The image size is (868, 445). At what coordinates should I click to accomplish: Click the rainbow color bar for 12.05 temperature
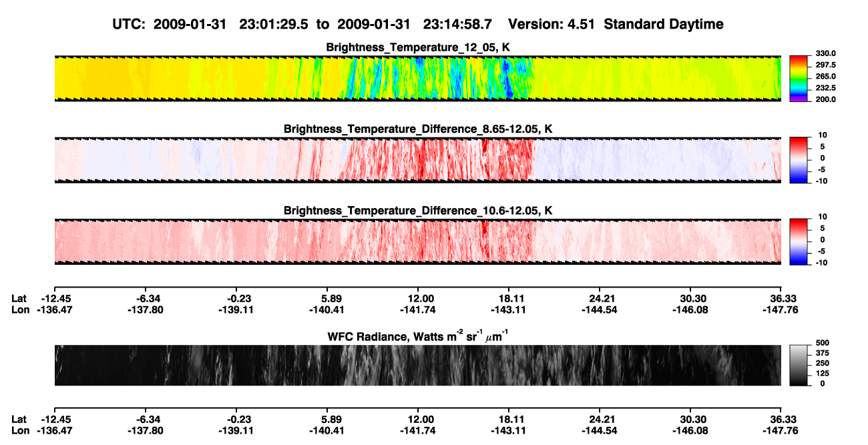(799, 79)
